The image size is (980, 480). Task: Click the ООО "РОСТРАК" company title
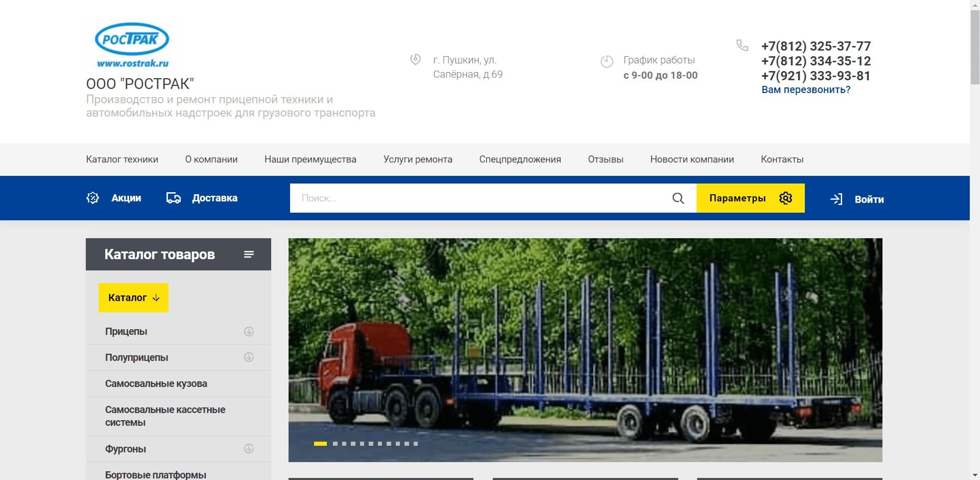coord(140,84)
